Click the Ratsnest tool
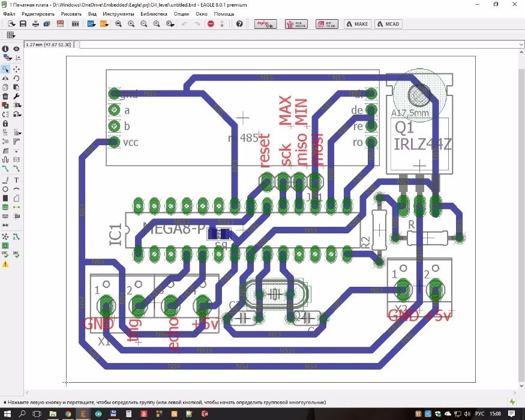 click(5, 237)
